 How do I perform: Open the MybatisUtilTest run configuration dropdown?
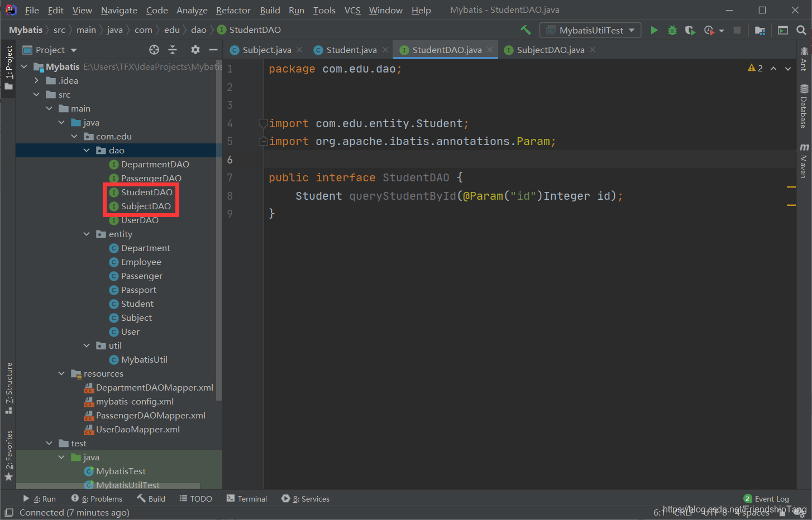pyautogui.click(x=590, y=30)
